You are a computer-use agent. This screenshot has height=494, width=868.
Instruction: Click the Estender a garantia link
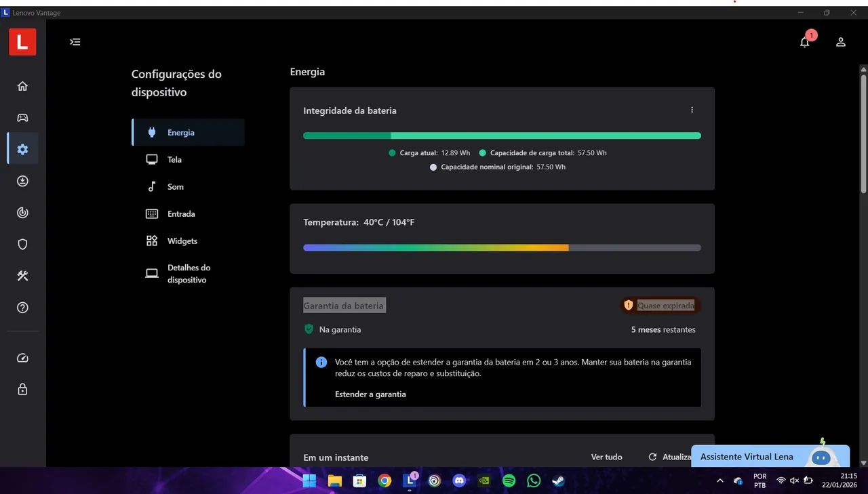(x=370, y=394)
